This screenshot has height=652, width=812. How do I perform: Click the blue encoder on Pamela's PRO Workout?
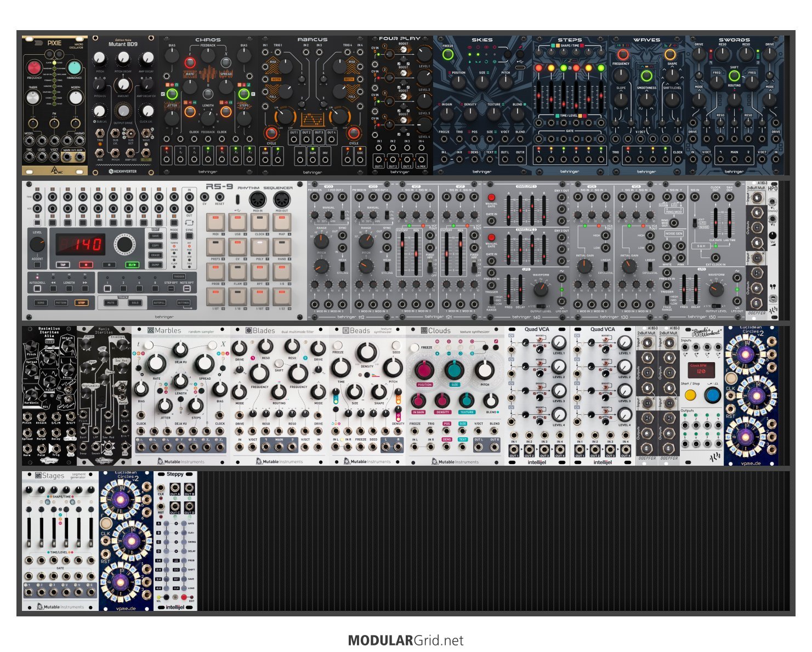[713, 394]
